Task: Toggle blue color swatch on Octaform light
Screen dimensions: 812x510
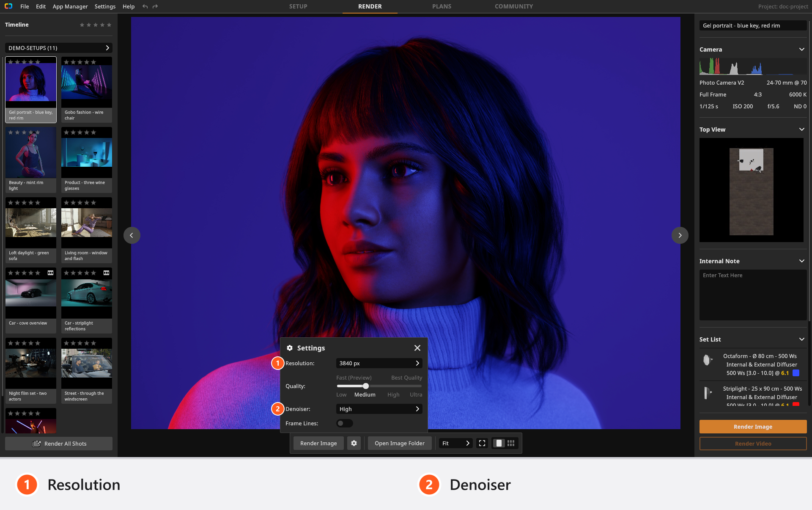Action: click(x=796, y=373)
